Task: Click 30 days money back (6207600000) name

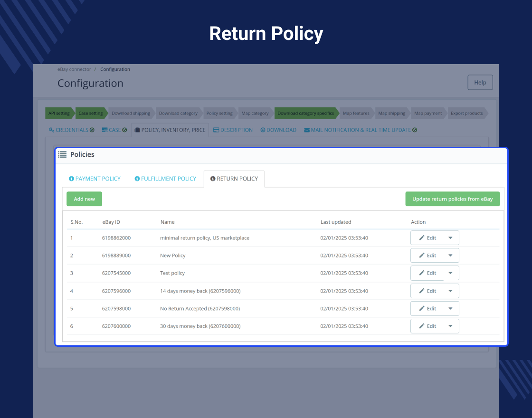Action: [x=200, y=326]
